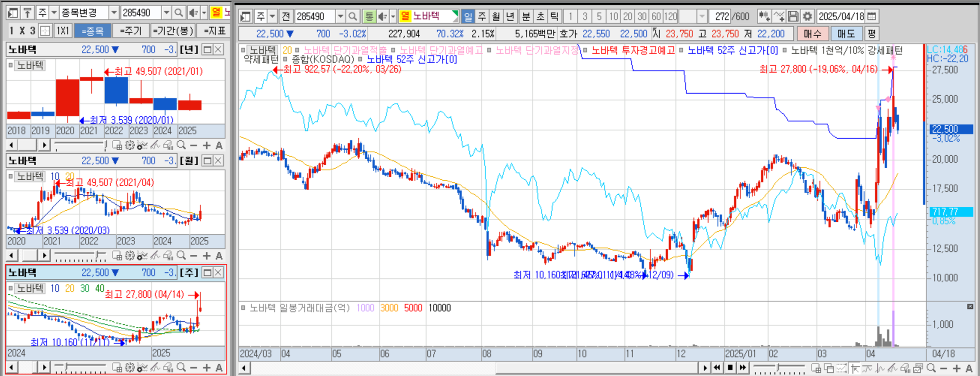The height and width of the screenshot is (376, 980).
Task: Save chart with the floppy disk icon
Action: coord(793,17)
